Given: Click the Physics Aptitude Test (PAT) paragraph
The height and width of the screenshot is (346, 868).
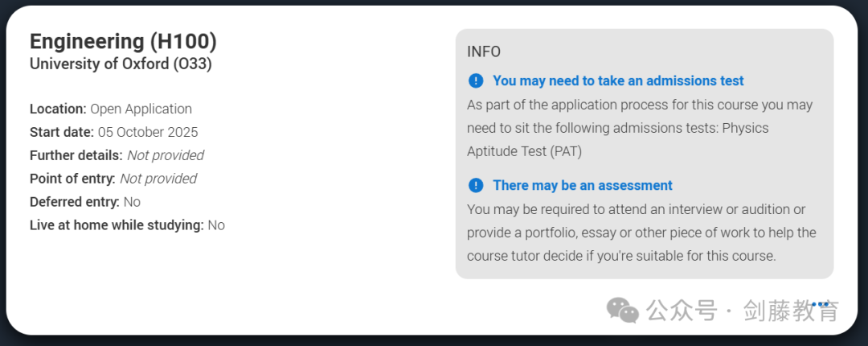Looking at the screenshot, I should pyautogui.click(x=640, y=128).
